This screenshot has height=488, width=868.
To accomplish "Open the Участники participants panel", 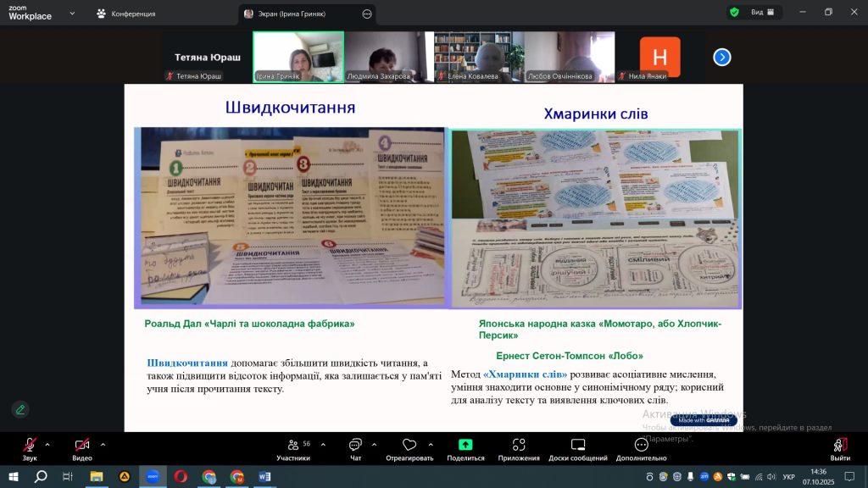I will click(292, 448).
